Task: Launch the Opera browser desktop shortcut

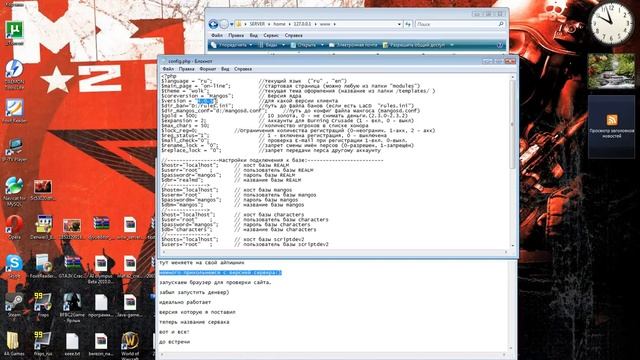Action: click(15, 227)
